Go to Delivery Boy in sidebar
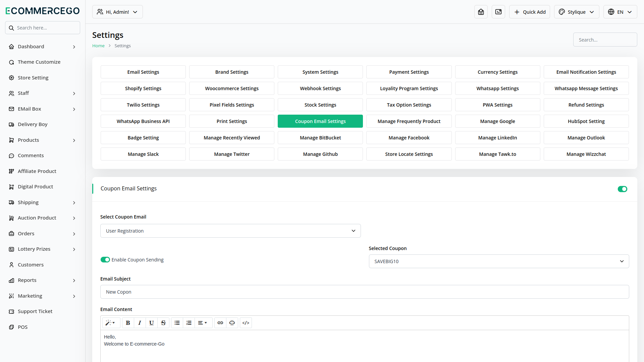 tap(43, 124)
